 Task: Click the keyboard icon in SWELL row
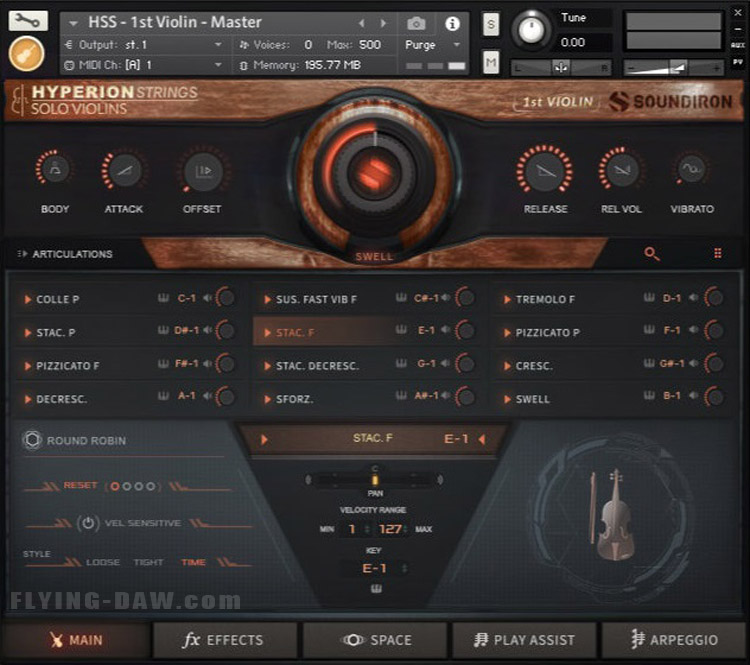pos(649,396)
